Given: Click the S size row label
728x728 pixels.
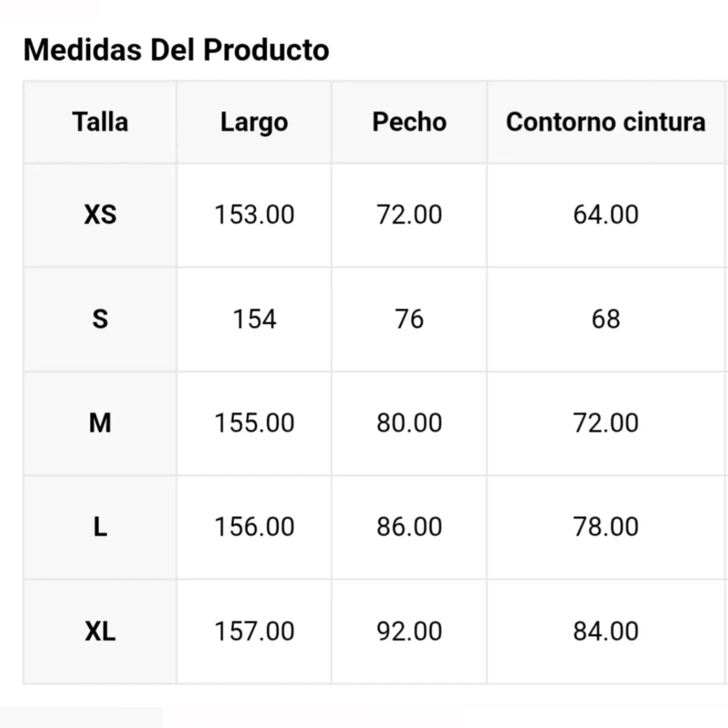Looking at the screenshot, I should (x=100, y=319).
